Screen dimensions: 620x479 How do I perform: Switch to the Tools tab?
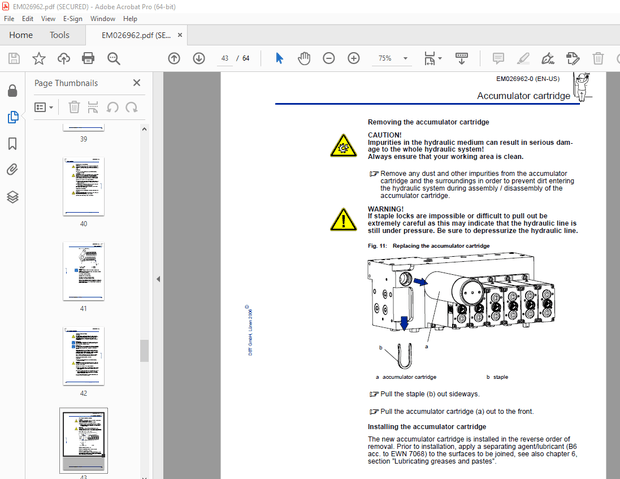point(59,35)
